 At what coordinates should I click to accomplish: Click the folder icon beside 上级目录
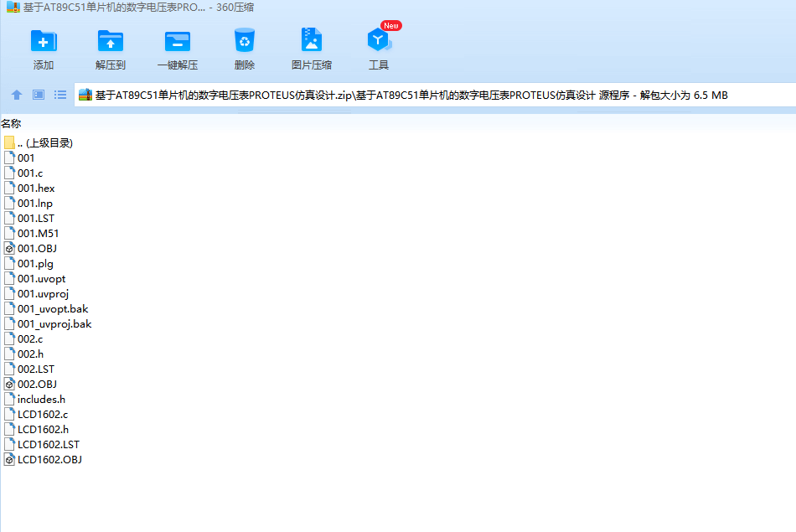point(9,143)
